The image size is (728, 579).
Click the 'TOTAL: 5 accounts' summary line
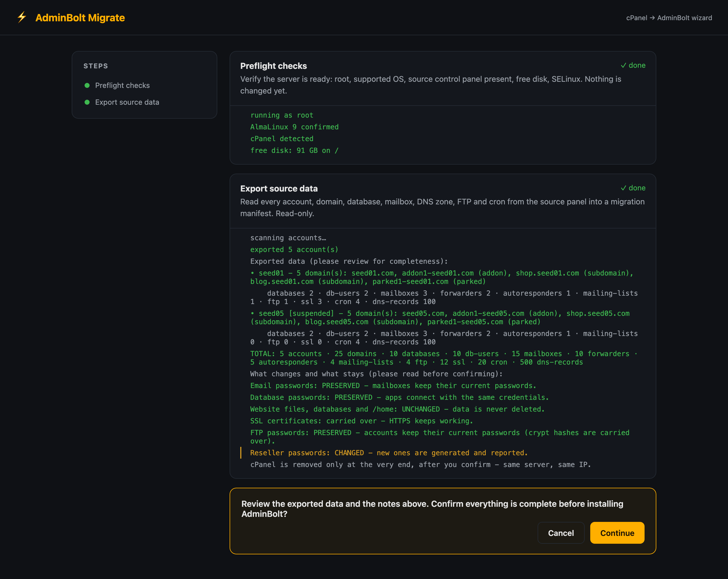(x=444, y=358)
